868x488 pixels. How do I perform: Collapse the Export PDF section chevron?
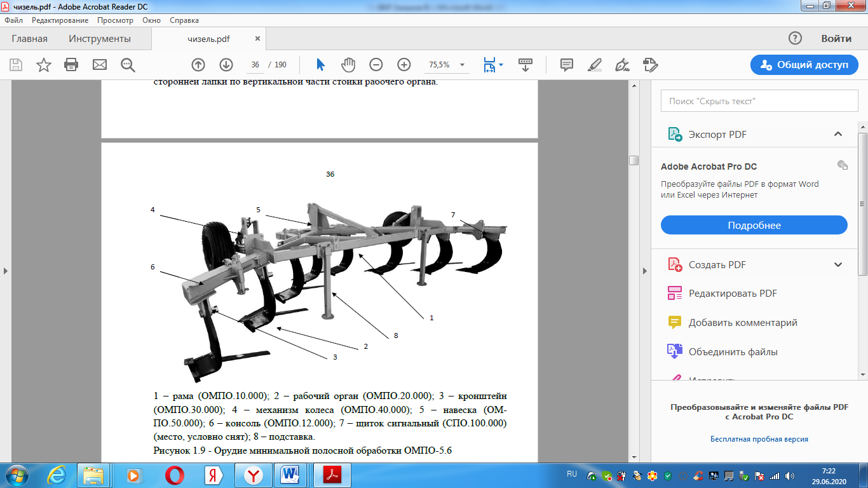tap(838, 134)
